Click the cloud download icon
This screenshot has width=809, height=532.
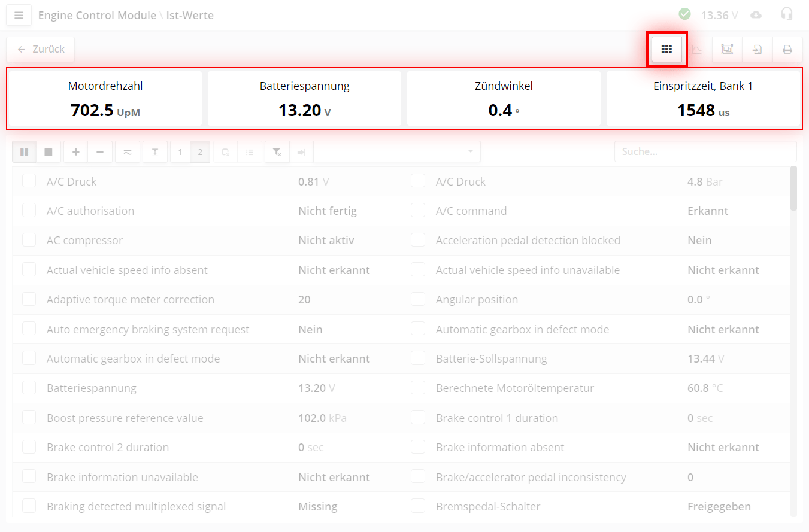(x=756, y=15)
